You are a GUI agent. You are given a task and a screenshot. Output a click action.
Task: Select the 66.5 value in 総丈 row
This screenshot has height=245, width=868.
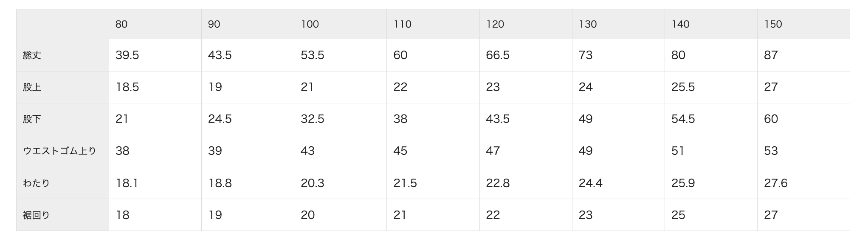tap(498, 55)
